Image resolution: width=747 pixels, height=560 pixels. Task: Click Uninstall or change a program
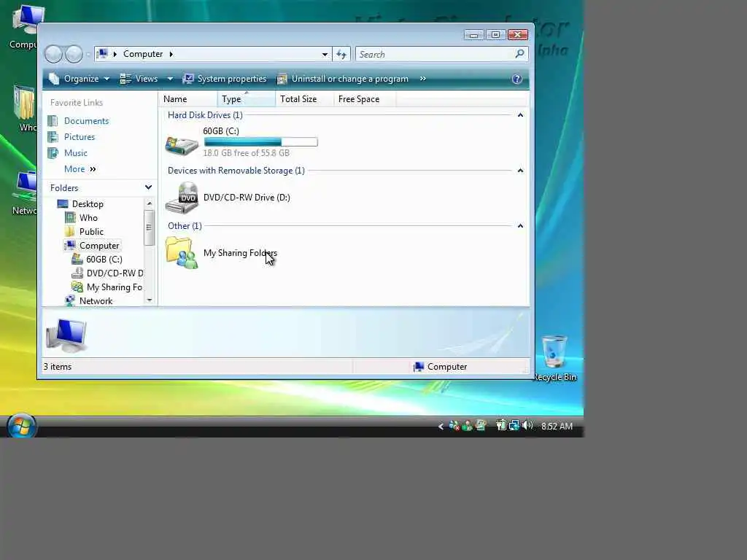[343, 79]
